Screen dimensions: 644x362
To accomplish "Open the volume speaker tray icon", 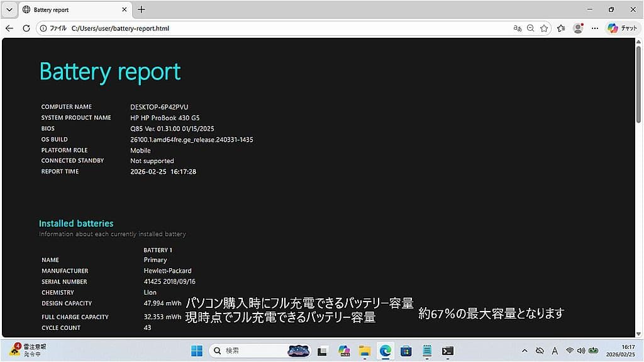I will click(x=580, y=351).
